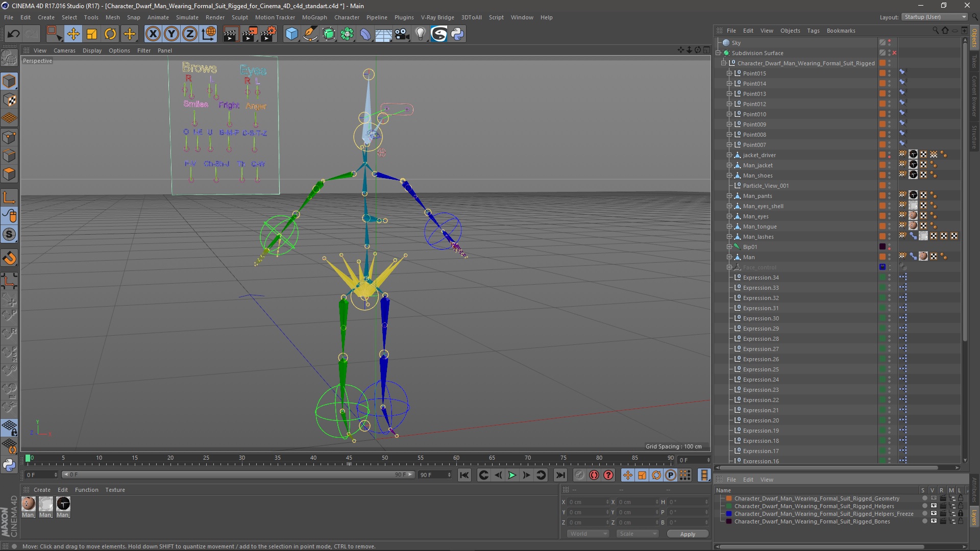Play animation forward
The width and height of the screenshot is (980, 551).
coord(512,475)
